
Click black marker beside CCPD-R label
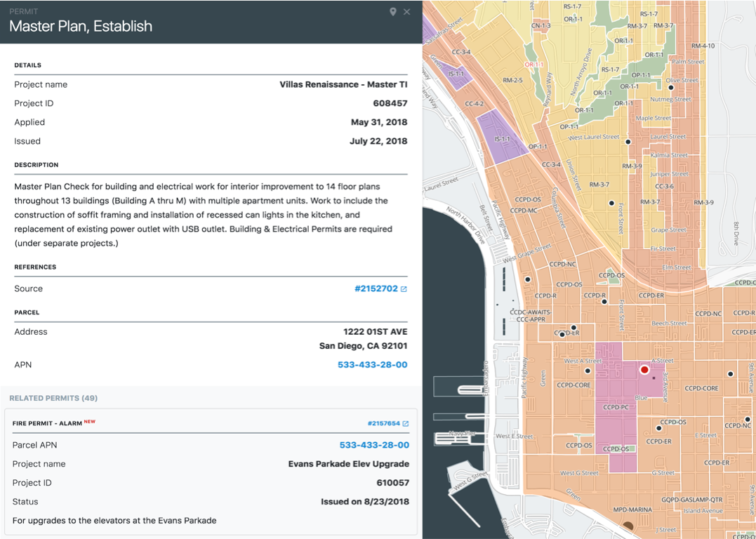pos(604,302)
